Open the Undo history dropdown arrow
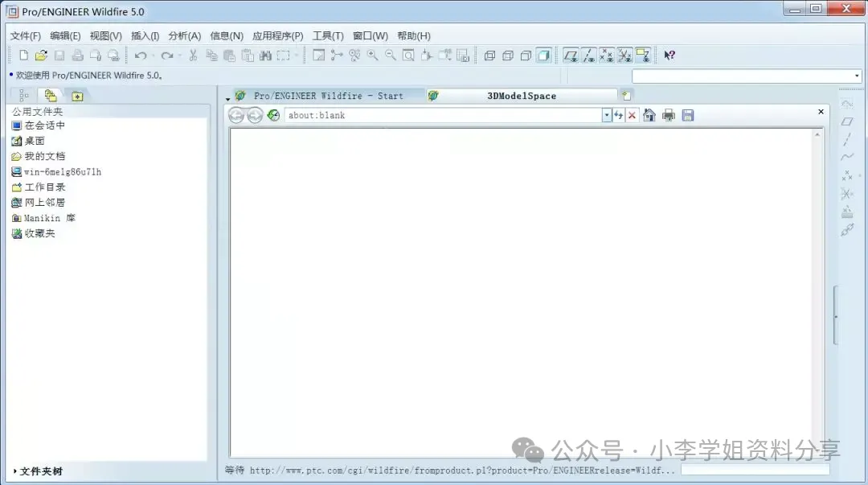 coord(153,55)
